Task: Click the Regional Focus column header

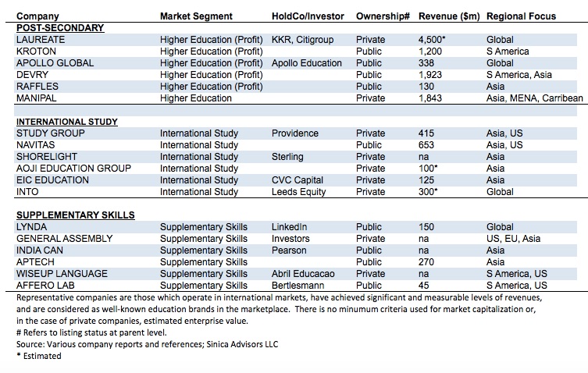Action: coord(522,16)
